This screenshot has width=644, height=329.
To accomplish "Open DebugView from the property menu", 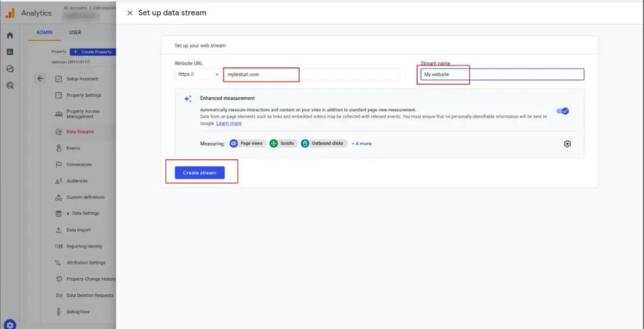I will pyautogui.click(x=77, y=311).
